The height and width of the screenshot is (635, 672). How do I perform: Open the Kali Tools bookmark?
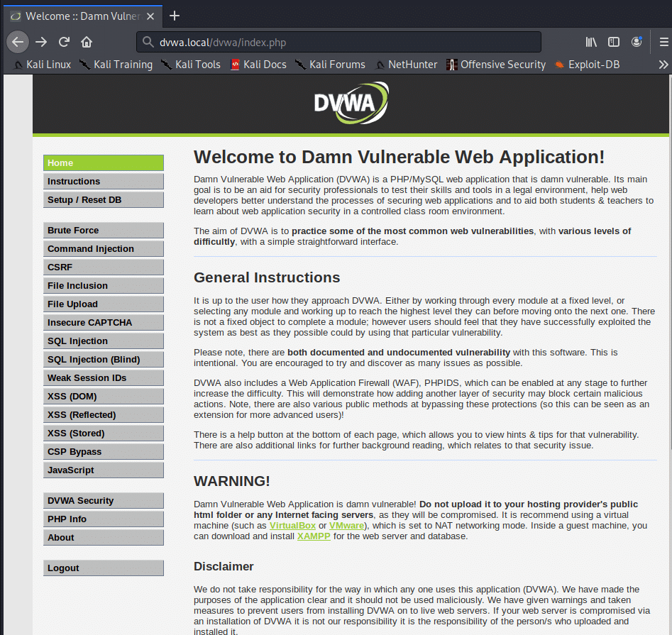[x=190, y=65]
